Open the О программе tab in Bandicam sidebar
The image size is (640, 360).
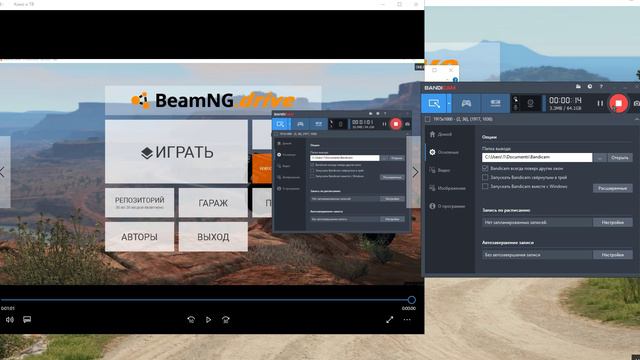[447, 206]
